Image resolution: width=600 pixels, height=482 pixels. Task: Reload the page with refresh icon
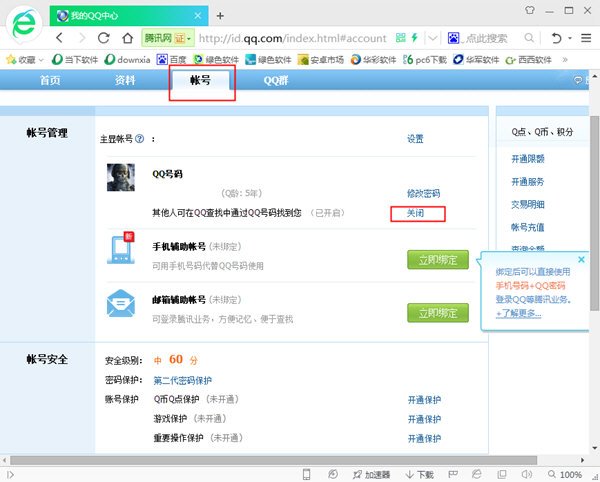(104, 38)
